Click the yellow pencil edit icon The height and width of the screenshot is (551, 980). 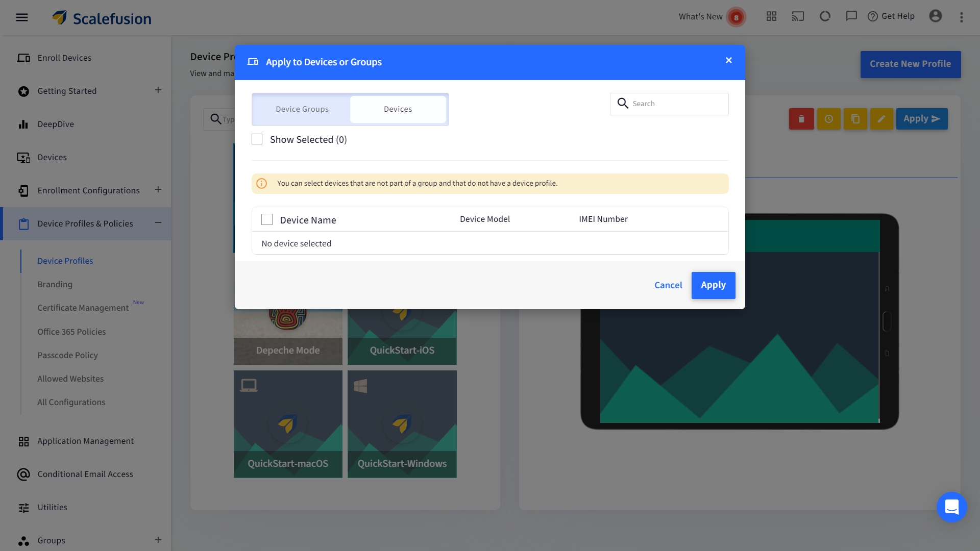coord(881,119)
